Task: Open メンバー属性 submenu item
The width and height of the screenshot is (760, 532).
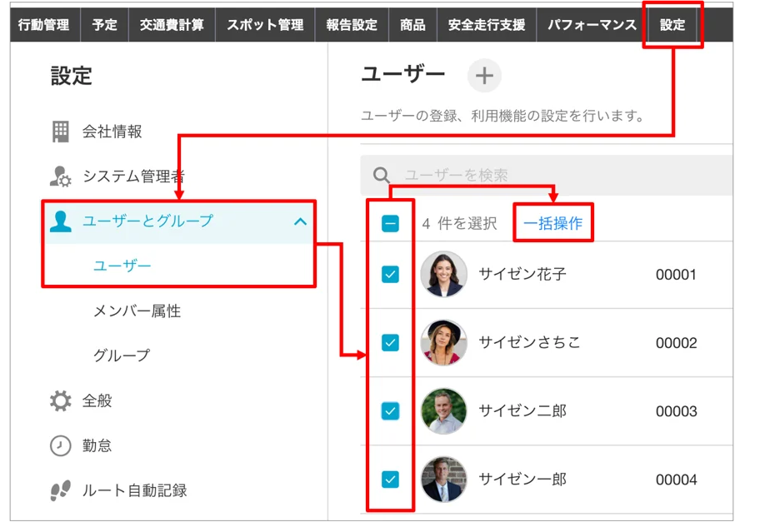Action: (137, 311)
